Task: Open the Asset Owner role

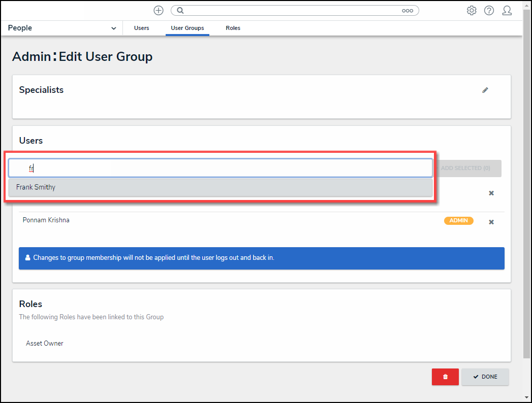Action: coord(45,344)
